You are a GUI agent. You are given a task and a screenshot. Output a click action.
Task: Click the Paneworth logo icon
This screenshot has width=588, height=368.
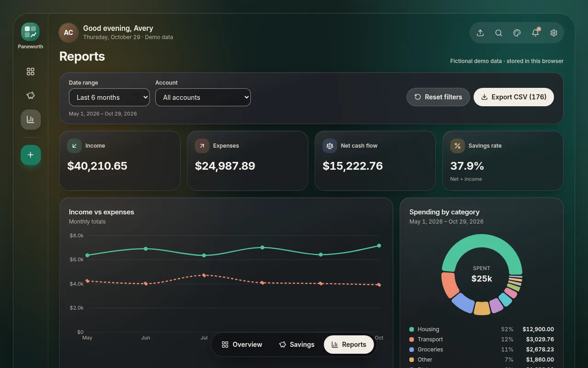30,32
